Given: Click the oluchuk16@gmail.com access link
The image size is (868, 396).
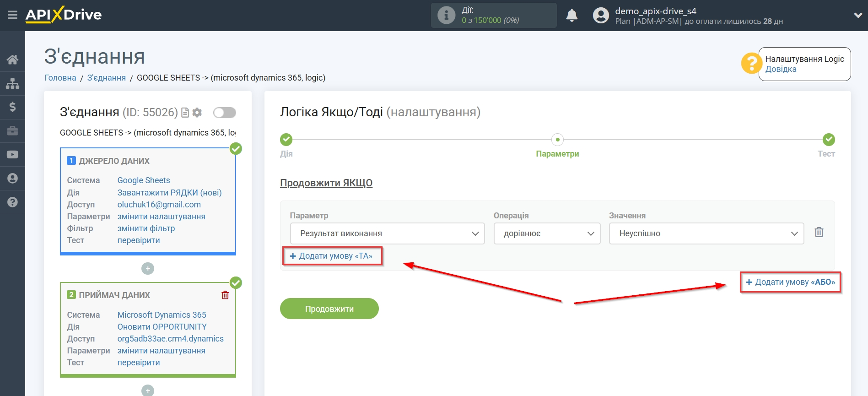Looking at the screenshot, I should (x=159, y=205).
